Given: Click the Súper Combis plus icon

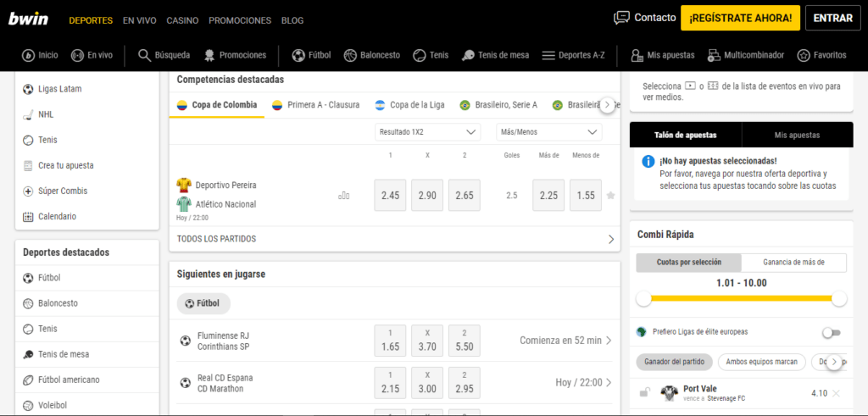Looking at the screenshot, I should (28, 191).
